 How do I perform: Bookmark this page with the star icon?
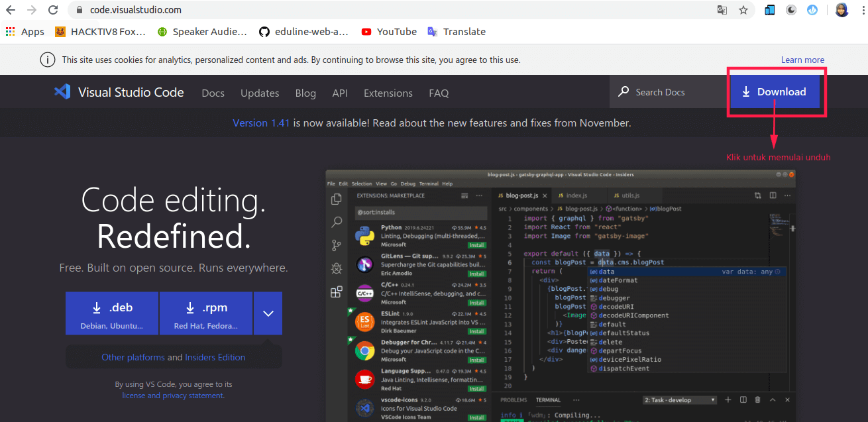pyautogui.click(x=743, y=10)
